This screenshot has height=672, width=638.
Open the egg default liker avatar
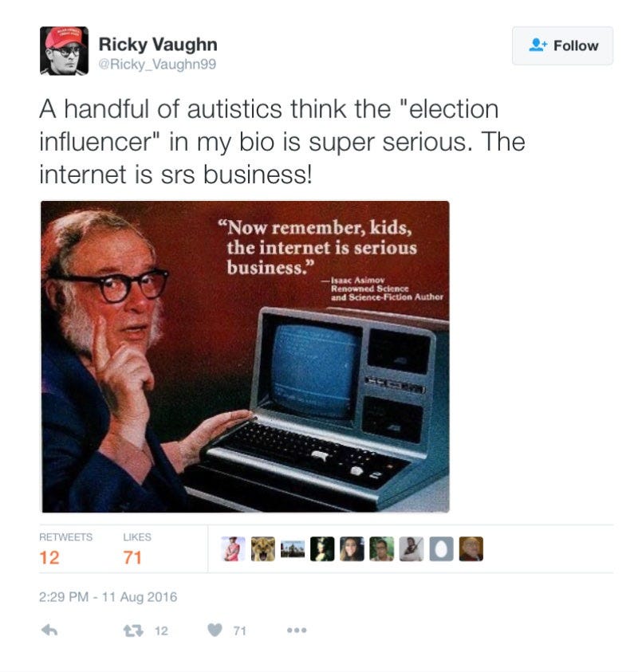[x=441, y=549]
